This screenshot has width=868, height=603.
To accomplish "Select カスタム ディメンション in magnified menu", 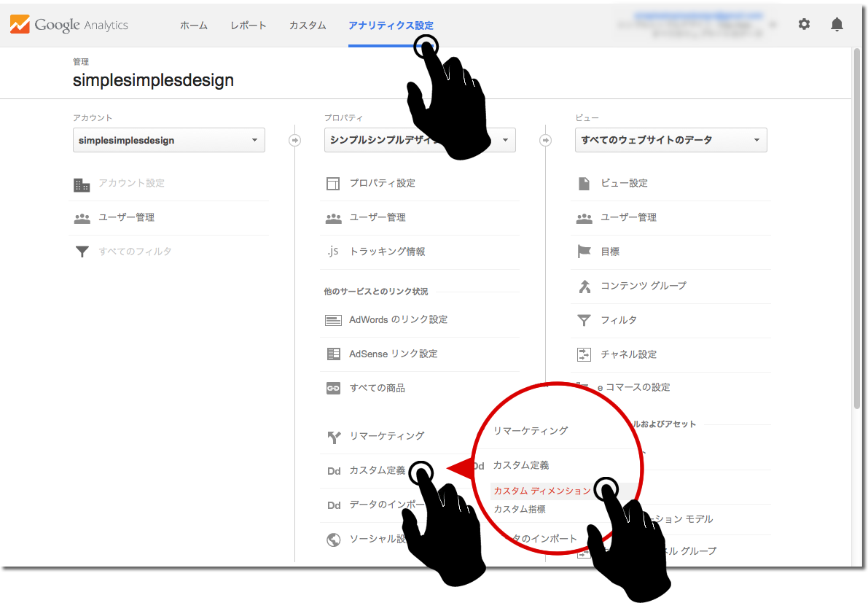I will pos(541,491).
